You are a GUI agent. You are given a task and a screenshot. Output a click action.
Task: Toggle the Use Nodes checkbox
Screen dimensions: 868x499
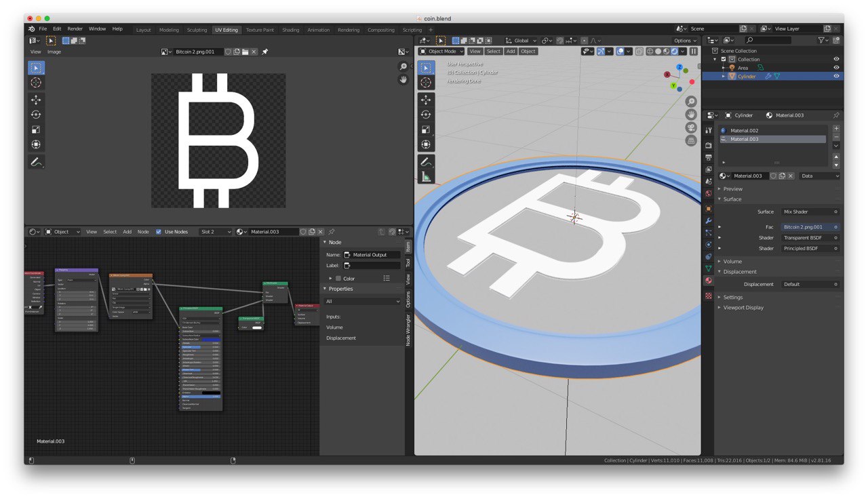(x=159, y=232)
